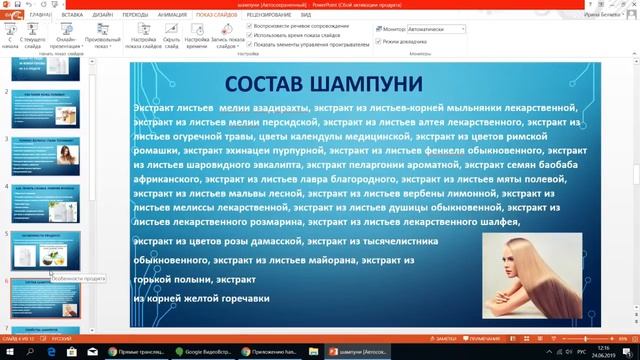Open the Windows Start button

[10, 351]
